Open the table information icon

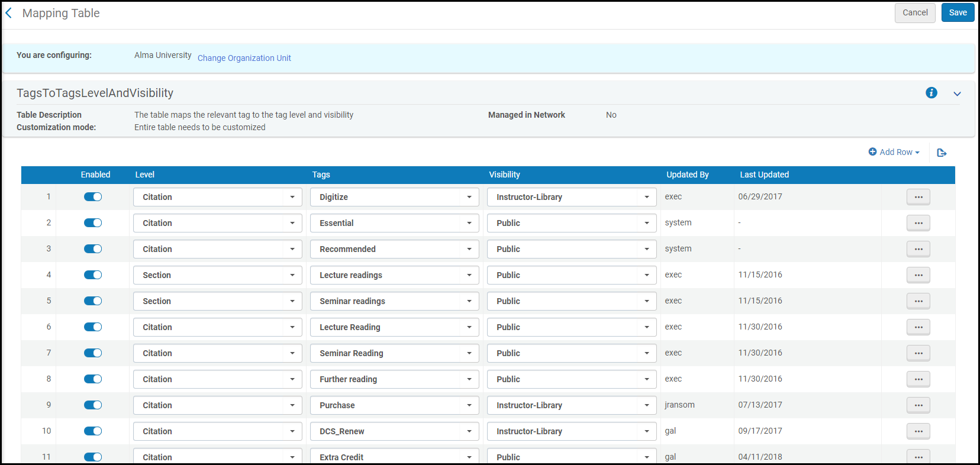point(931,93)
